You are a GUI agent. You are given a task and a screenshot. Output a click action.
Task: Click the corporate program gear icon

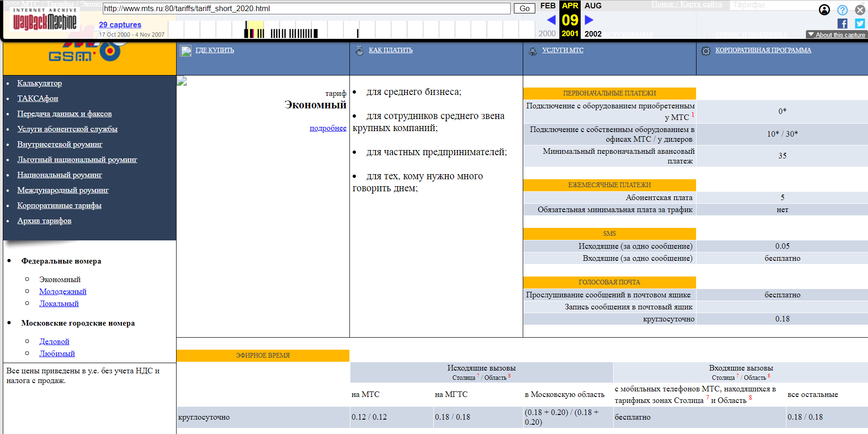click(x=706, y=51)
